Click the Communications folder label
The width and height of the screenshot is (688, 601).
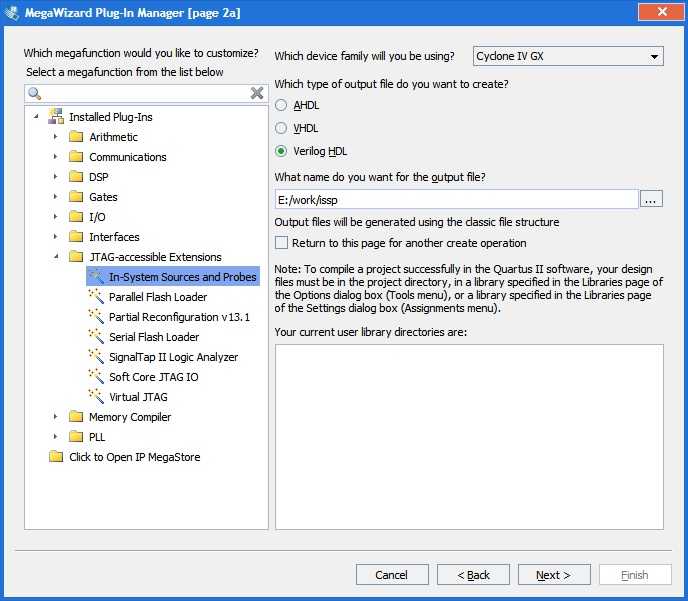click(128, 157)
